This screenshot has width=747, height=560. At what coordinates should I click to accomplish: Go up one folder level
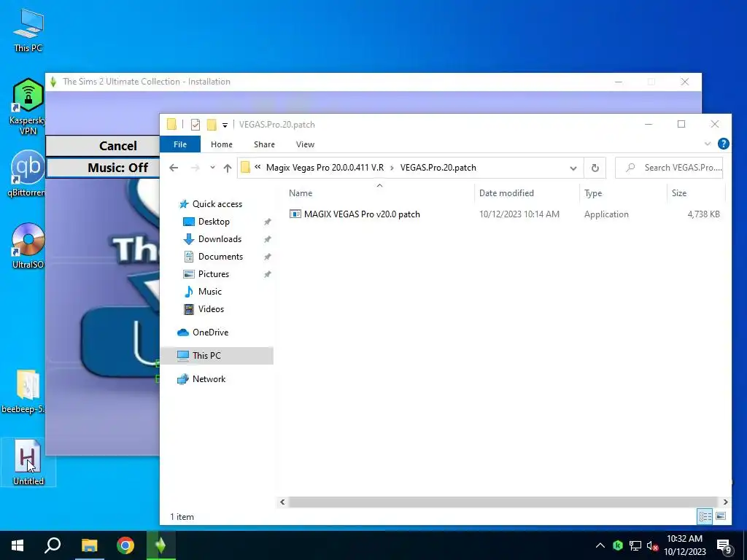(228, 168)
